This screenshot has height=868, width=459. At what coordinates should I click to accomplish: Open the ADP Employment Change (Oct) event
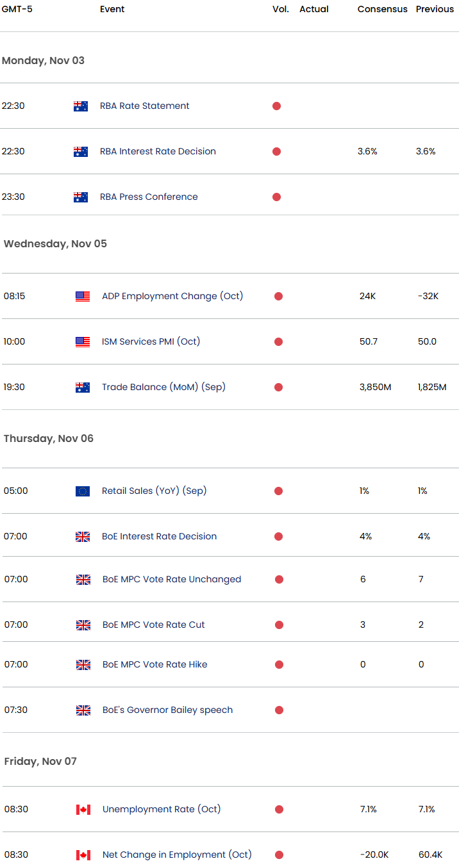(x=172, y=297)
